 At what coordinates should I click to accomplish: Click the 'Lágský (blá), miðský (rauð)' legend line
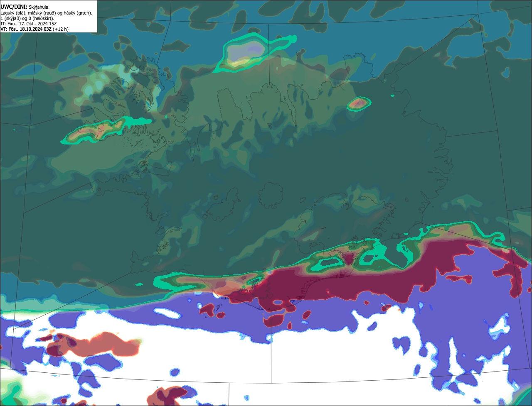coord(46,13)
